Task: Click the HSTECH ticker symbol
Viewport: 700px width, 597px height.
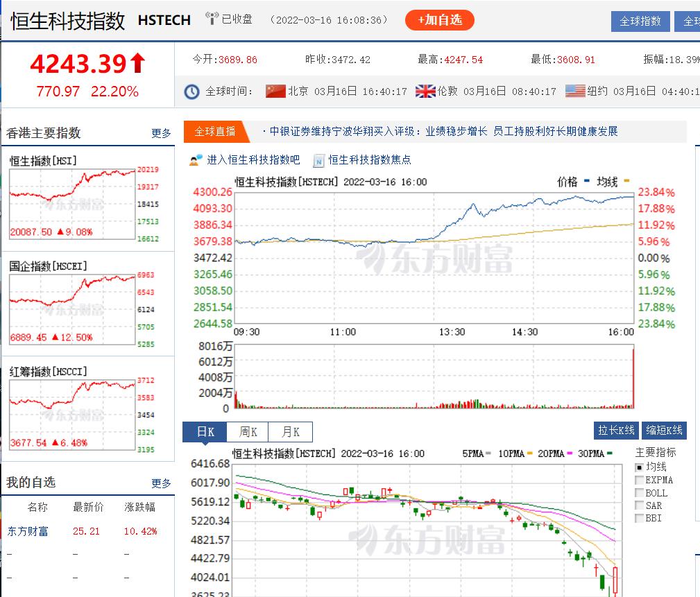Action: tap(164, 20)
